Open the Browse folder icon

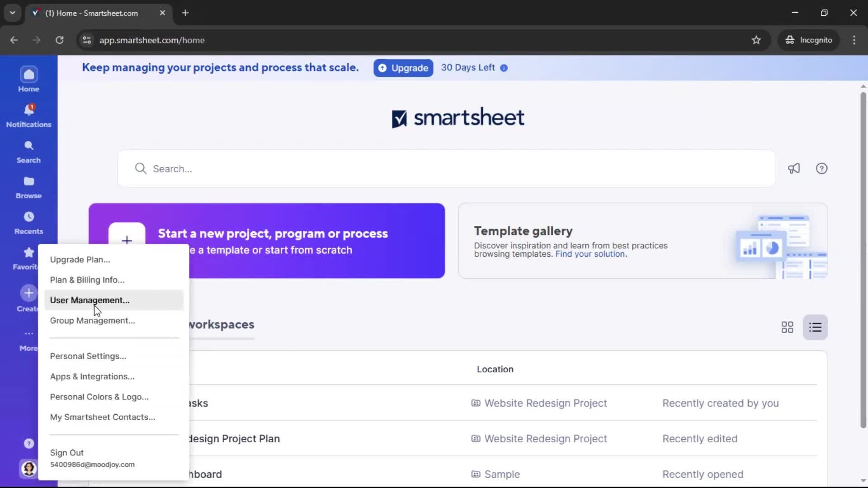(28, 182)
